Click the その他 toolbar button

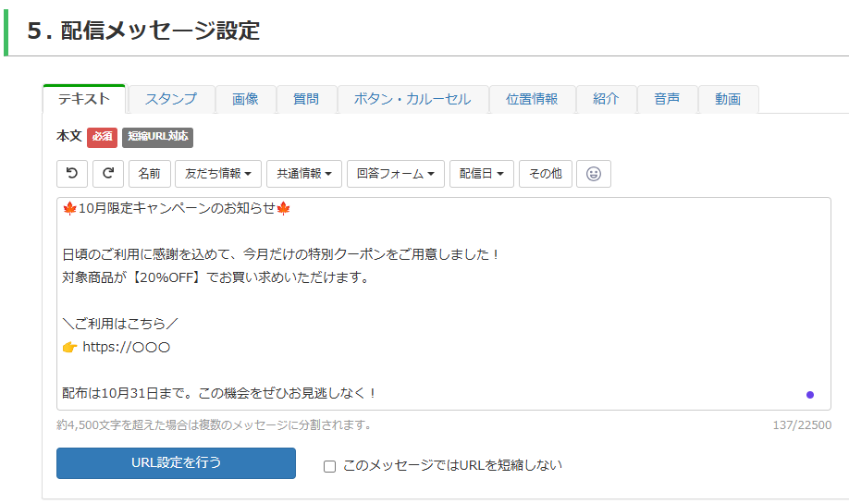[x=546, y=174]
